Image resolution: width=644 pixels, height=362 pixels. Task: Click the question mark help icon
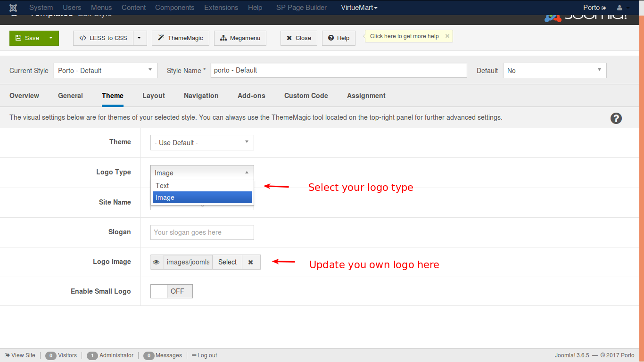pyautogui.click(x=616, y=118)
